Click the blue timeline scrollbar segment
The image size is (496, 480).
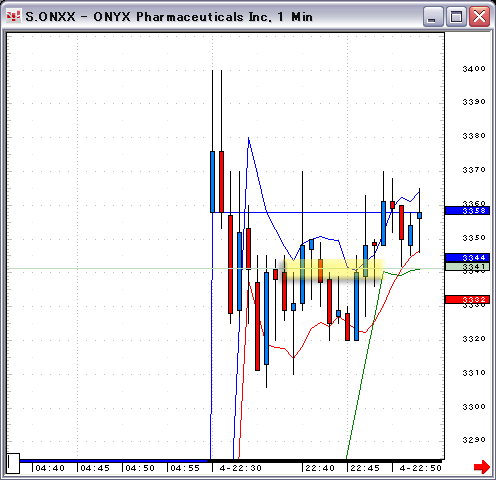pyautogui.click(x=113, y=461)
